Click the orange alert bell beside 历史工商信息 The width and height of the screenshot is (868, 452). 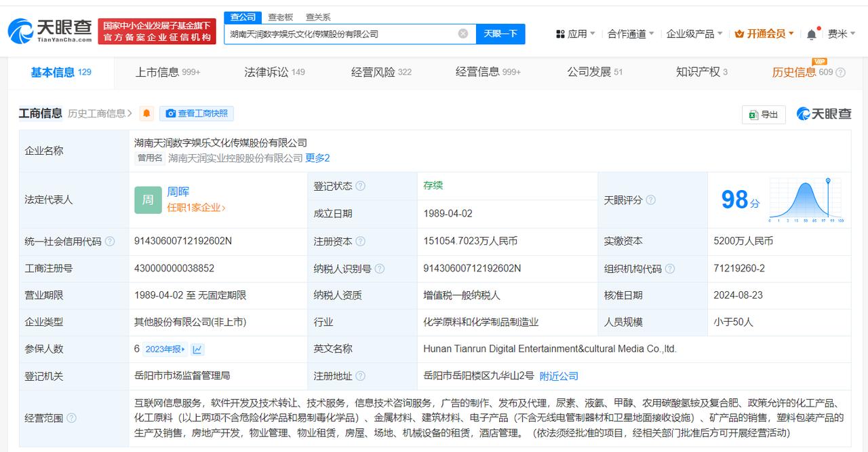147,113
